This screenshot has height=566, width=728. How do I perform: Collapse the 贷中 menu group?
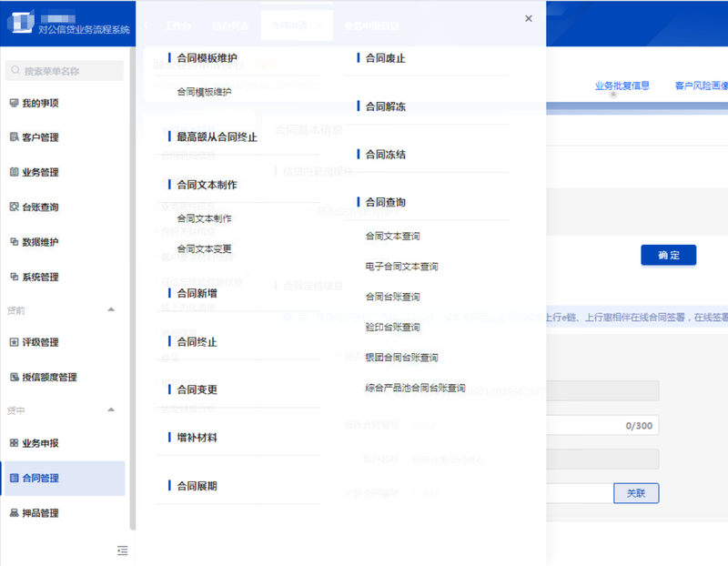[x=111, y=409]
